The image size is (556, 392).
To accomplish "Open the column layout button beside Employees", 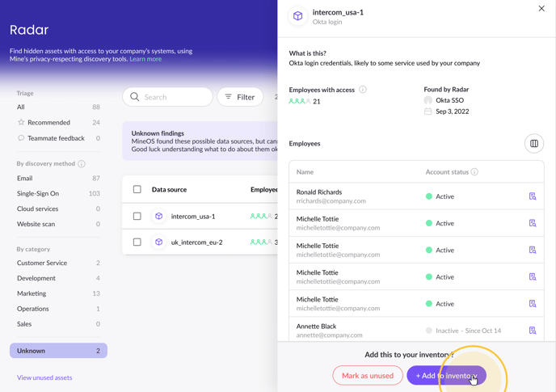I will 534,143.
